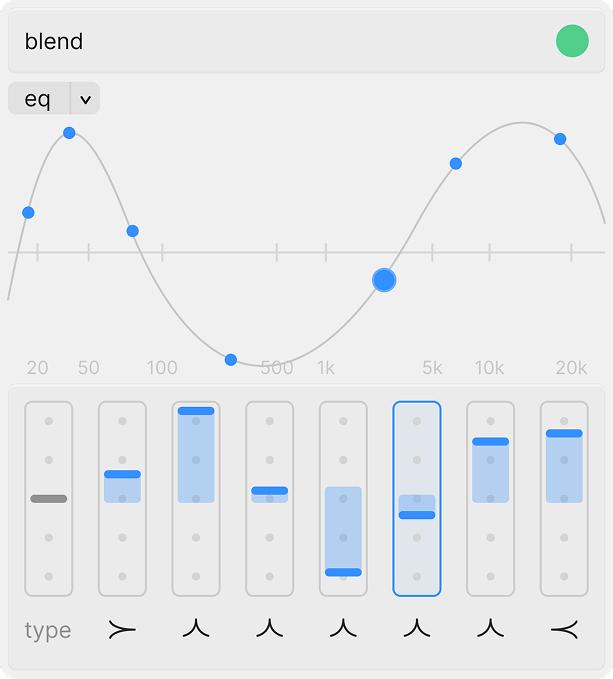613x679 pixels.
Task: Toggle the green blend enable indicator
Action: 572,41
